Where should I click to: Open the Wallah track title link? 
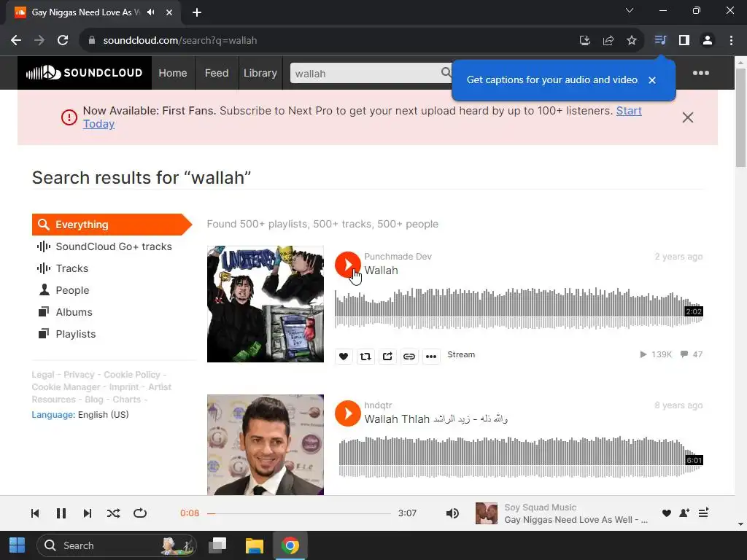(381, 271)
